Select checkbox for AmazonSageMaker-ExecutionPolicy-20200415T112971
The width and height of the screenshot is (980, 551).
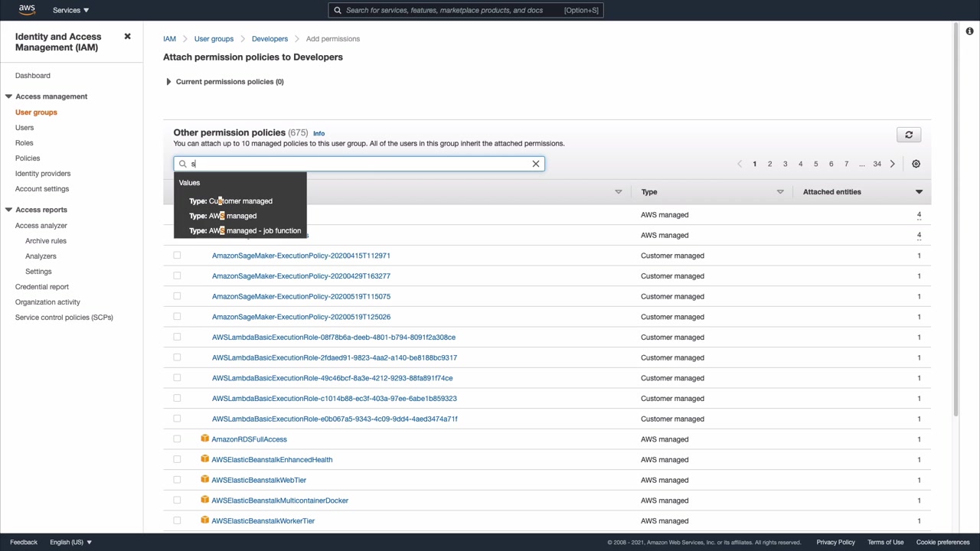click(x=177, y=256)
